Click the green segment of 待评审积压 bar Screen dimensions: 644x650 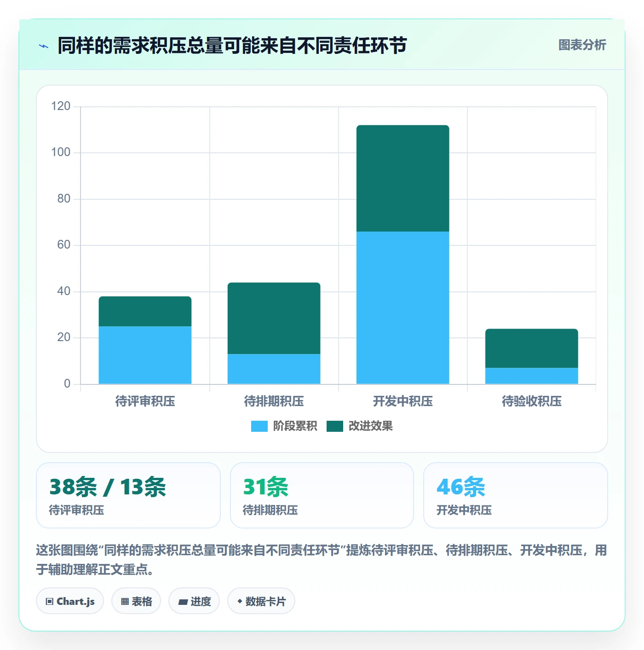pyautogui.click(x=145, y=312)
